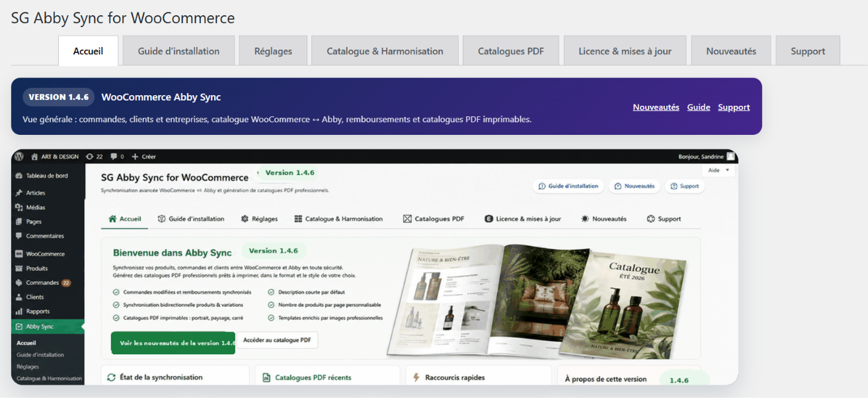
Task: Click the user avatar next to Bonjour, Sandrine
Action: click(x=730, y=157)
